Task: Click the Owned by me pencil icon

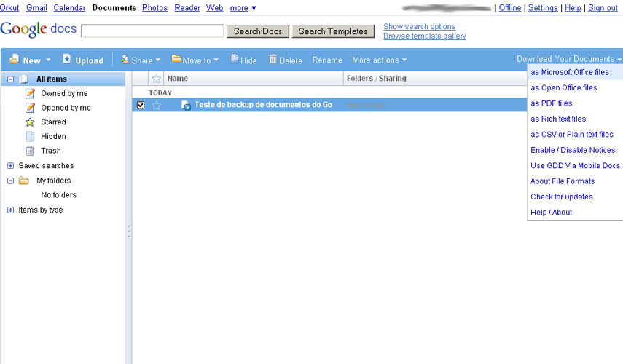Action: 30,93
